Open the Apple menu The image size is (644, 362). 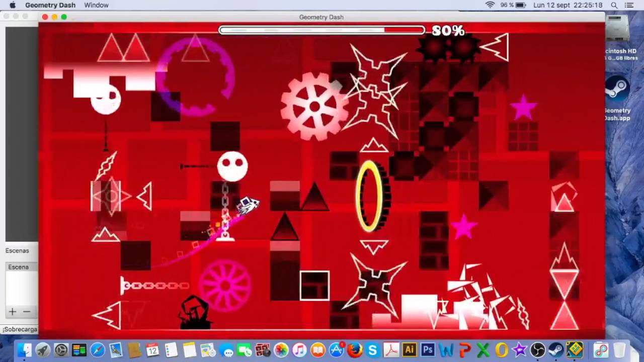[13, 5]
